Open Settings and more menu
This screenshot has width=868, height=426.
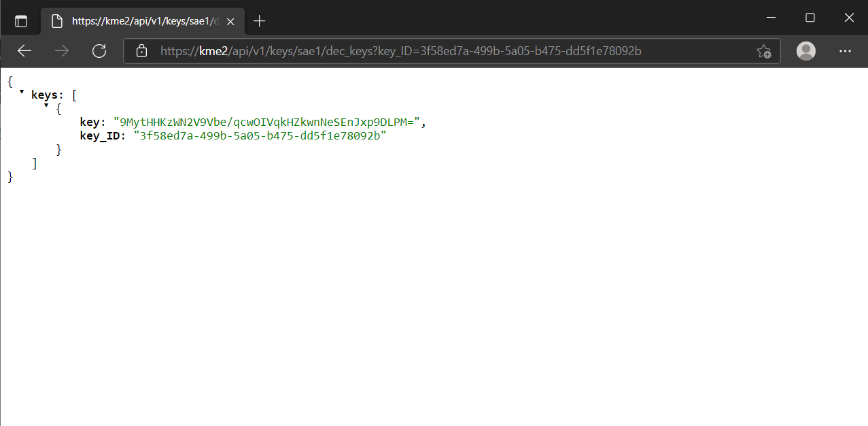click(x=845, y=51)
